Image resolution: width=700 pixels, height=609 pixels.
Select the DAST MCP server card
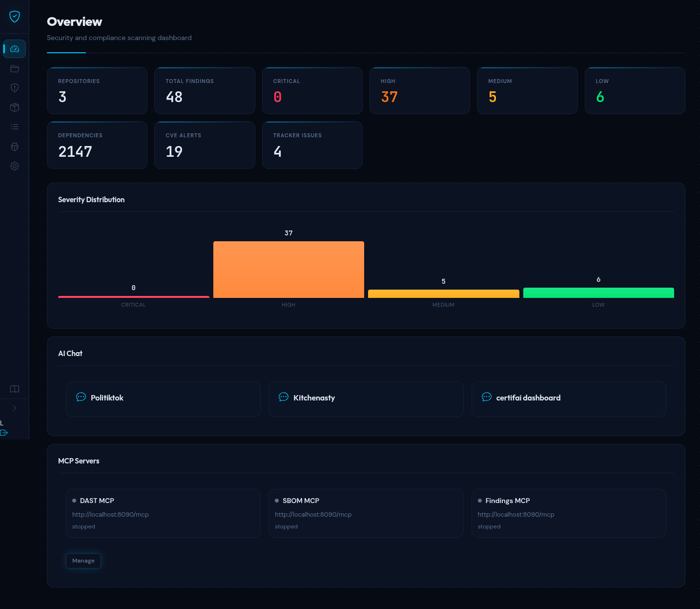click(x=163, y=513)
